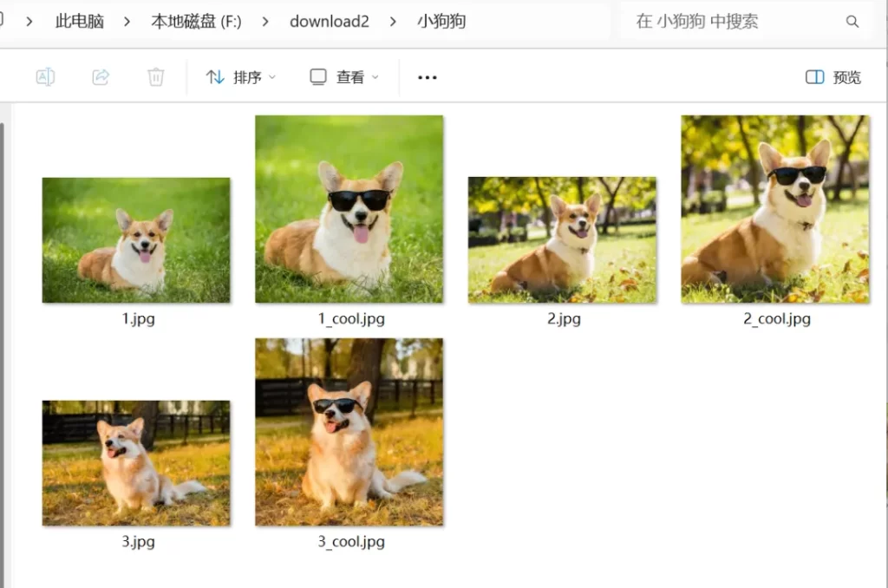Image resolution: width=888 pixels, height=588 pixels.
Task: Click the delete trash can icon
Action: click(x=156, y=77)
